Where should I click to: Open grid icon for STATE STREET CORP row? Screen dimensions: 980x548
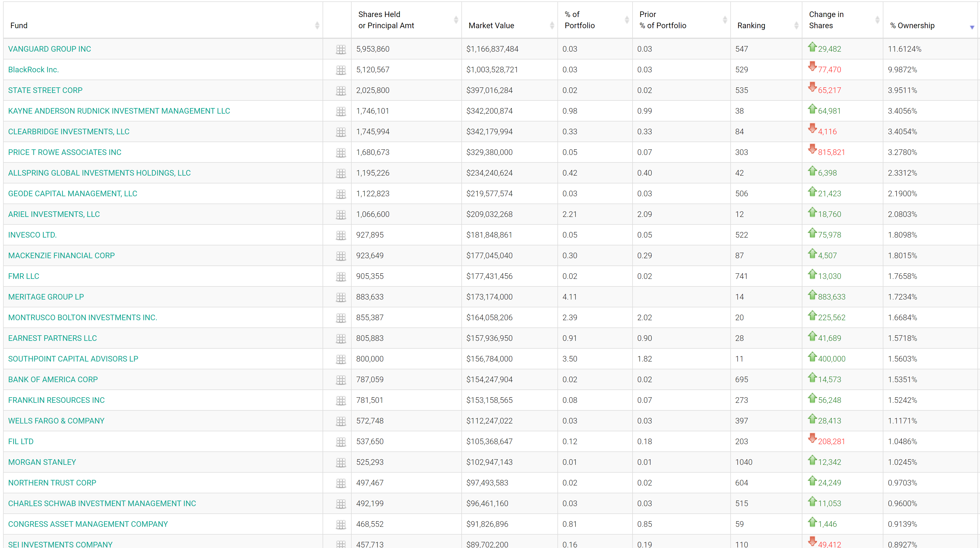coord(341,90)
